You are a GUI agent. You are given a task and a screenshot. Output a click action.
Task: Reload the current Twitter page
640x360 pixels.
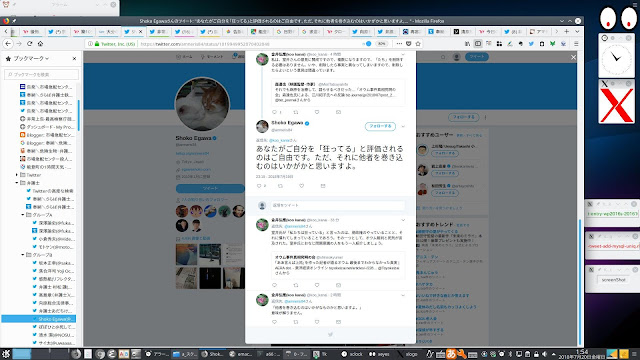point(29,44)
